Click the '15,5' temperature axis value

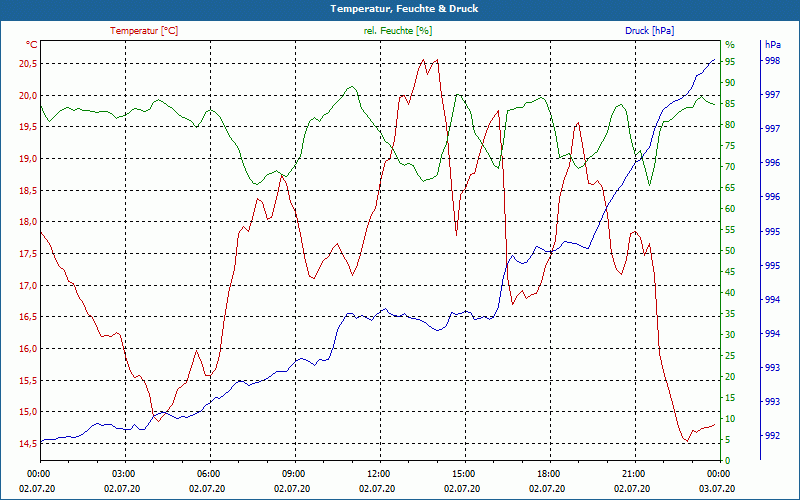click(28, 381)
